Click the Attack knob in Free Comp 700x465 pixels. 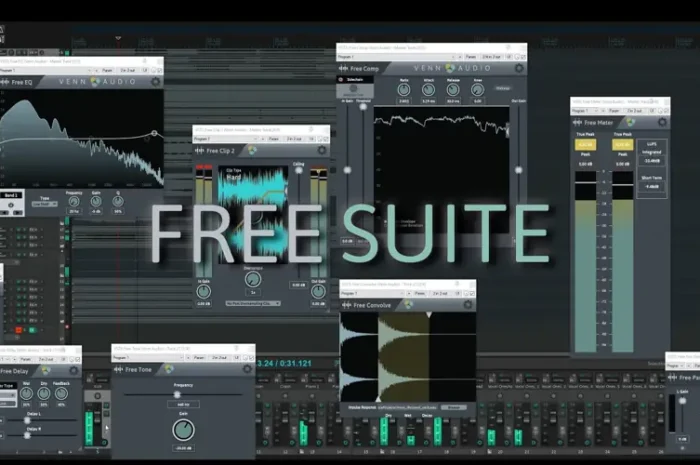click(x=428, y=90)
